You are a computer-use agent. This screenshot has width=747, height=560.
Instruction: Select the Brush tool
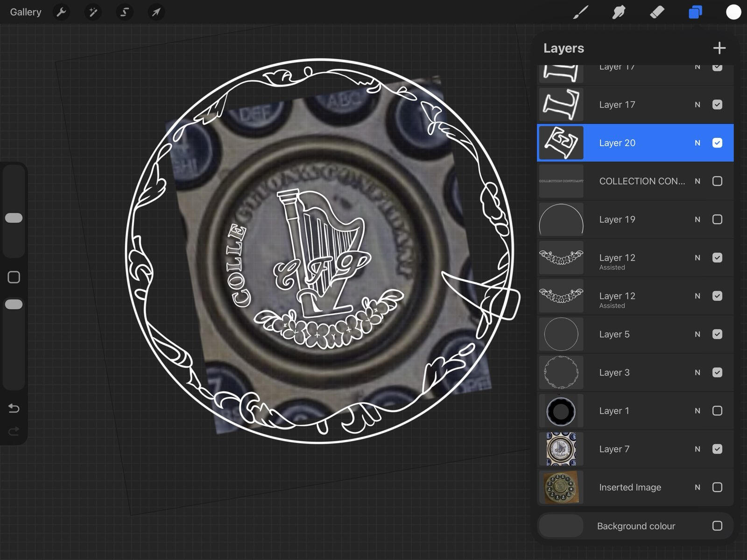coord(580,12)
